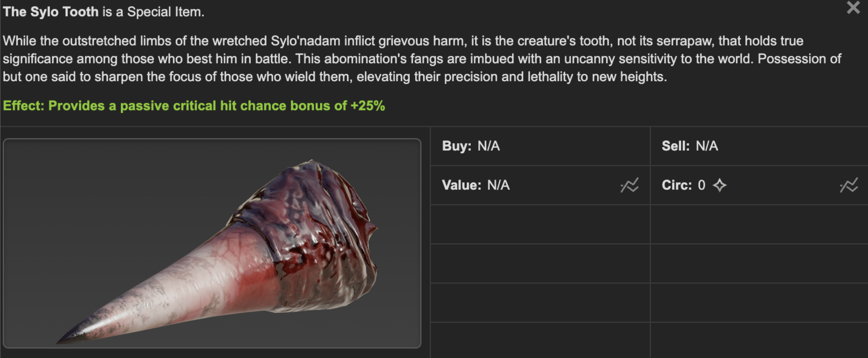Select the Buy label

[x=456, y=146]
